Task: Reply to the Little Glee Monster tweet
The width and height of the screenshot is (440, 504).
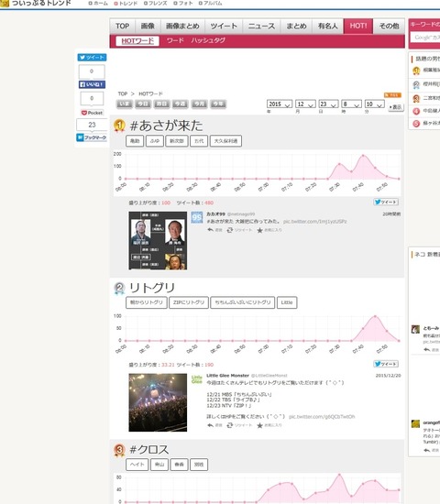Action: [x=214, y=425]
